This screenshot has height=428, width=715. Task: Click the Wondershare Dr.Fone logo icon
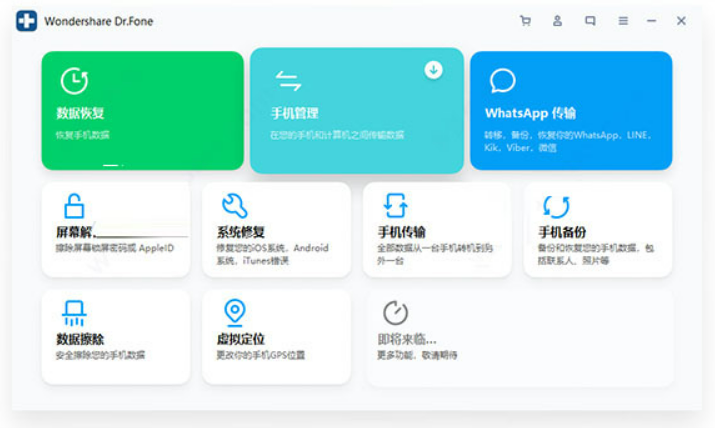coord(26,21)
